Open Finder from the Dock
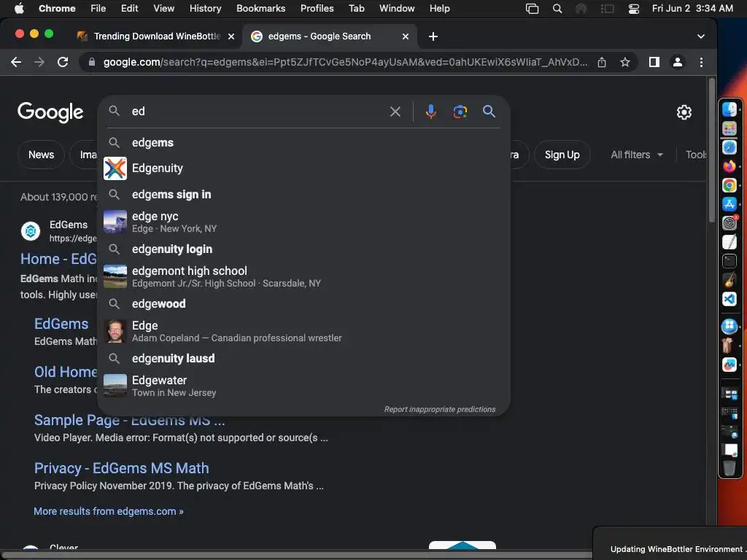The image size is (747, 560). pos(729,109)
